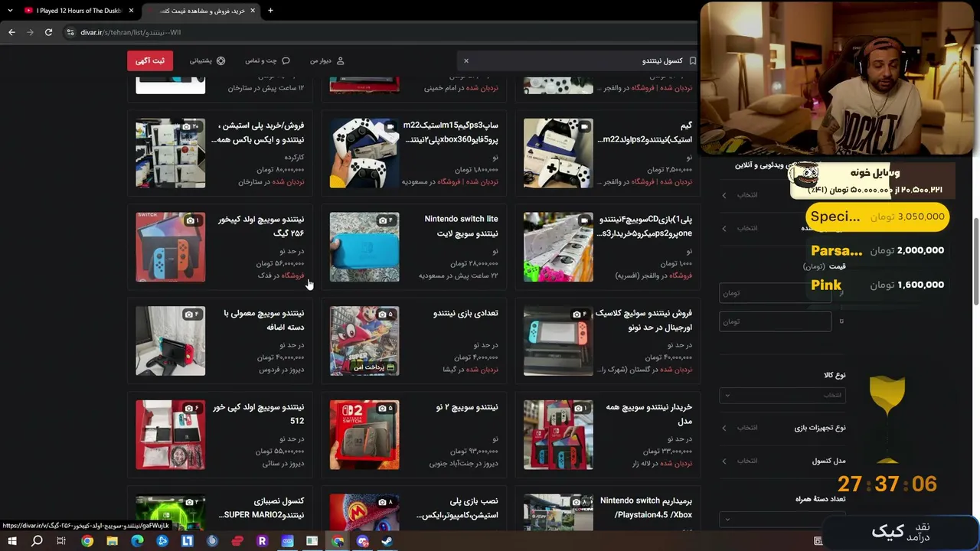Screen dimensions: 980x551
Task: Launch Microsoft Edge from the taskbar
Action: pos(138,541)
